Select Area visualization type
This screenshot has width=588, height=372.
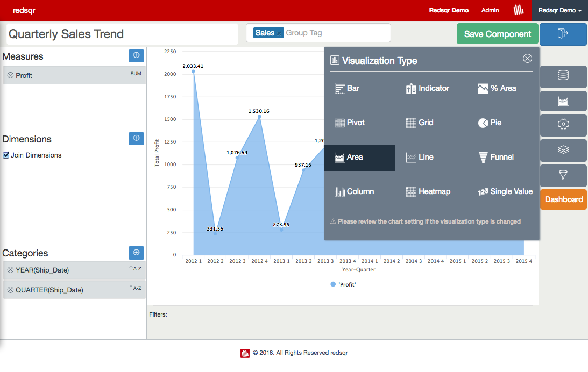pyautogui.click(x=359, y=158)
